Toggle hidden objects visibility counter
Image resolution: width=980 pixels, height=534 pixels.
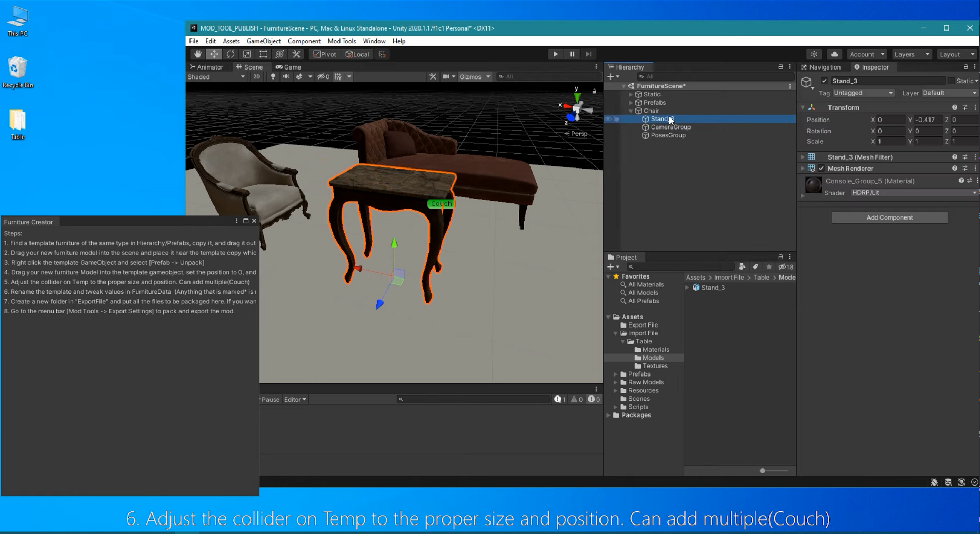[323, 76]
